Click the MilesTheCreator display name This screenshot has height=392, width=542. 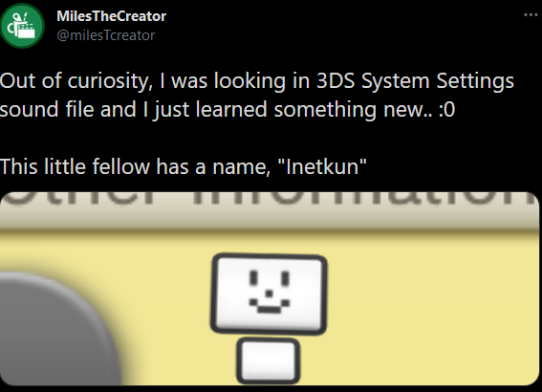click(111, 16)
